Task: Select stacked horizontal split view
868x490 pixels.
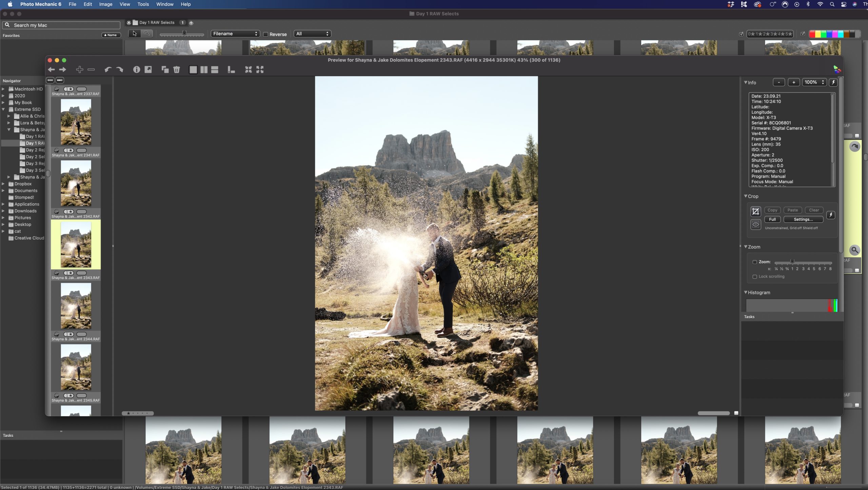Action: click(x=215, y=70)
